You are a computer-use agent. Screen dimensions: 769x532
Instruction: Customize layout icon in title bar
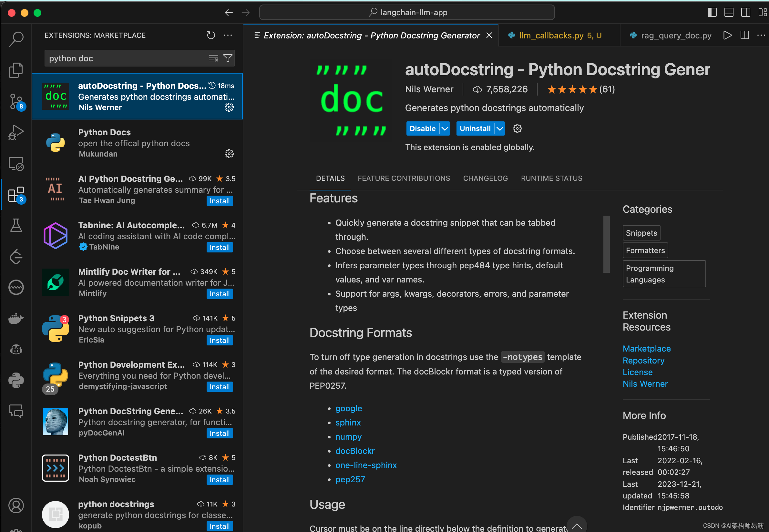(763, 13)
